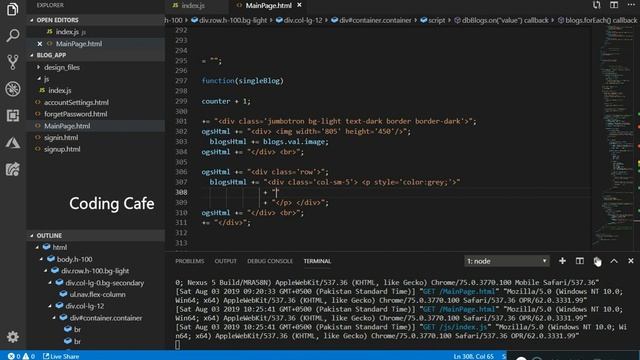The width and height of the screenshot is (640, 360).
Task: Collapse the Open Editors section
Action: click(31, 20)
